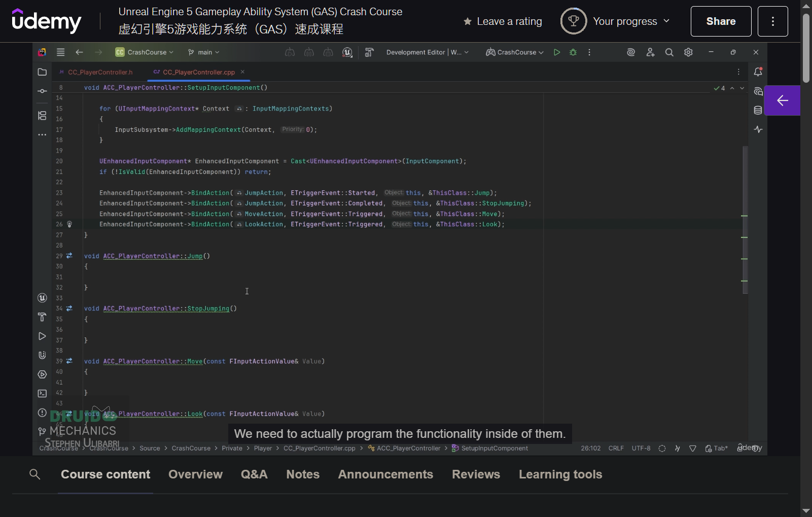The width and height of the screenshot is (812, 517).
Task: Search course content magnifier icon
Action: pos(34,474)
